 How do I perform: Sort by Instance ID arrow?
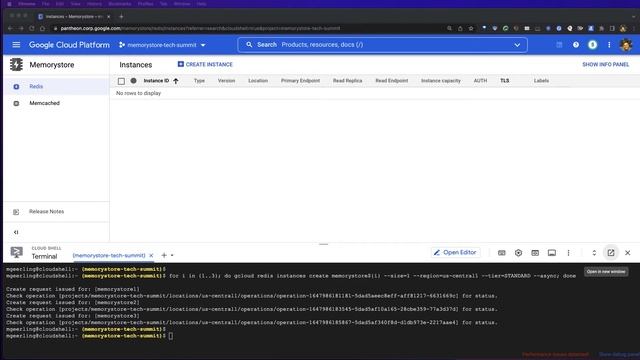(x=176, y=81)
